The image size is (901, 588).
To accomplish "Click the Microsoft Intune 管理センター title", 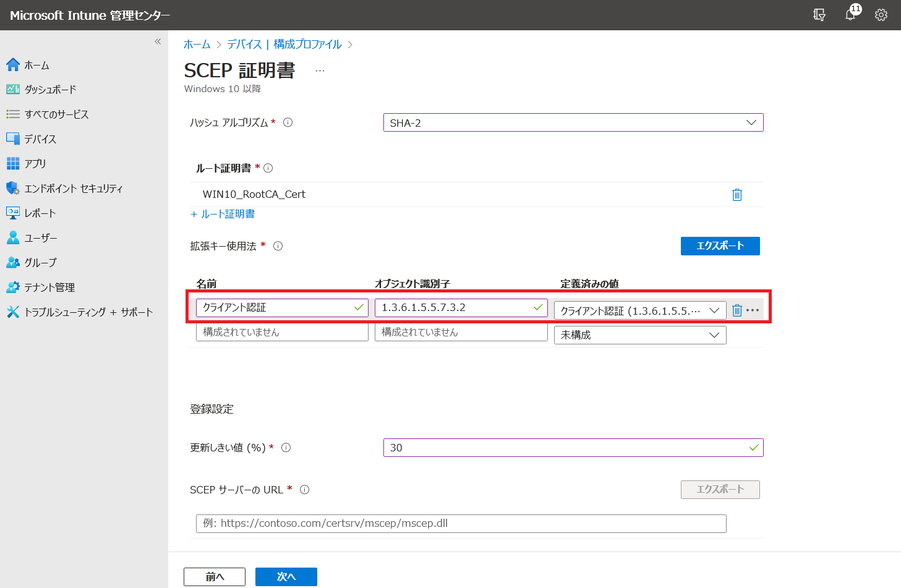I will 90,15.
